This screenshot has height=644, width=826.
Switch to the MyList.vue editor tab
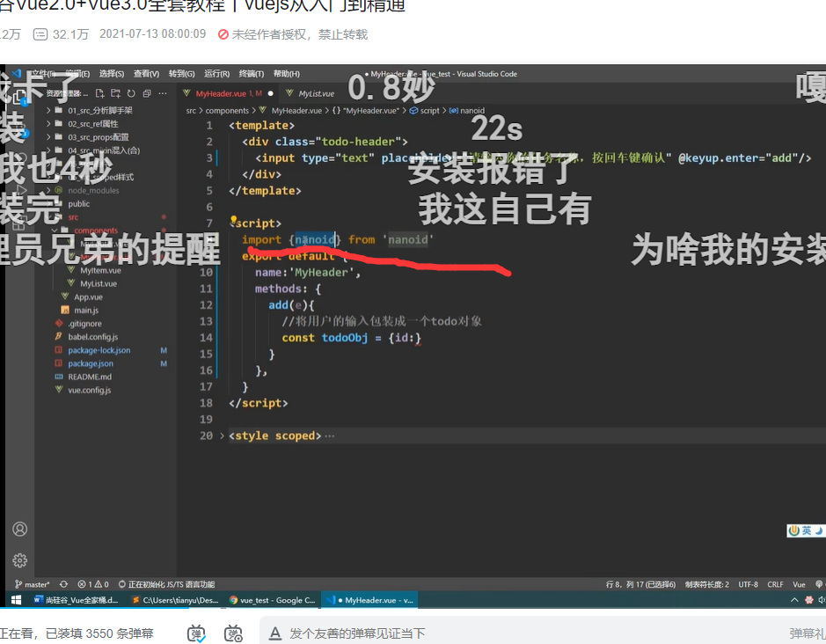coord(311,93)
